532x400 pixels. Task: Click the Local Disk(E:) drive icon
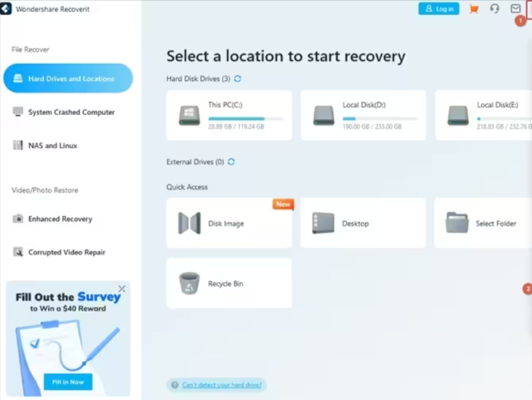[x=458, y=115]
